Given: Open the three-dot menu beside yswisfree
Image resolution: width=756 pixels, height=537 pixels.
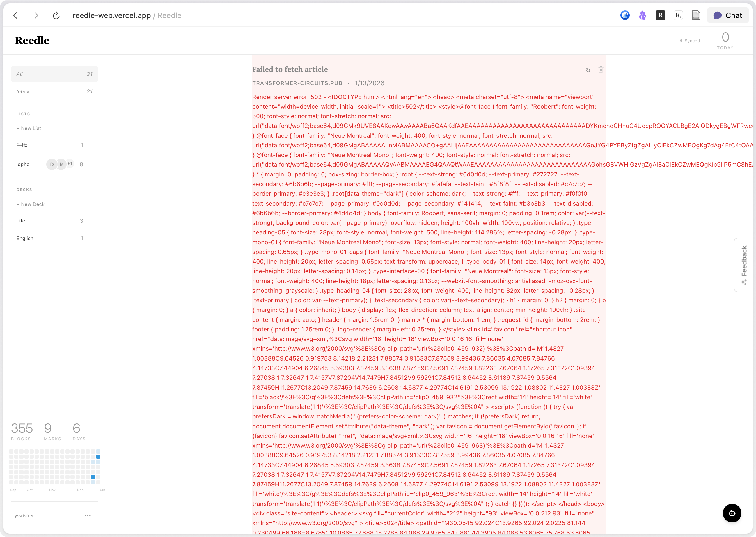Looking at the screenshot, I should pyautogui.click(x=88, y=515).
